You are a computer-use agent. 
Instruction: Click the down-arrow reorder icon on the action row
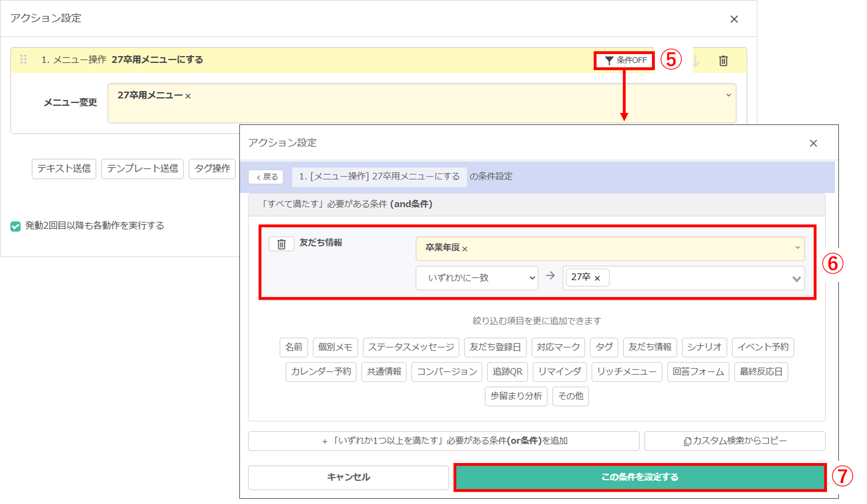pos(696,60)
